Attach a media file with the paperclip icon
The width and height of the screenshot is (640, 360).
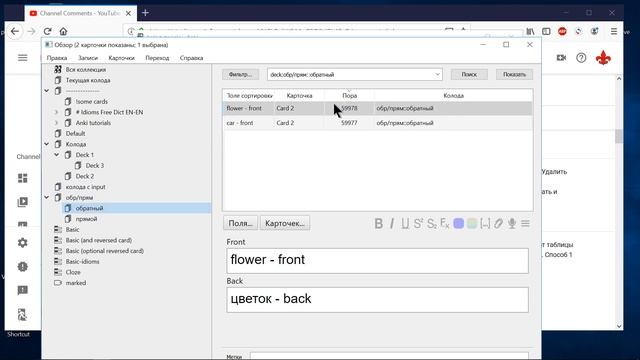[498, 223]
